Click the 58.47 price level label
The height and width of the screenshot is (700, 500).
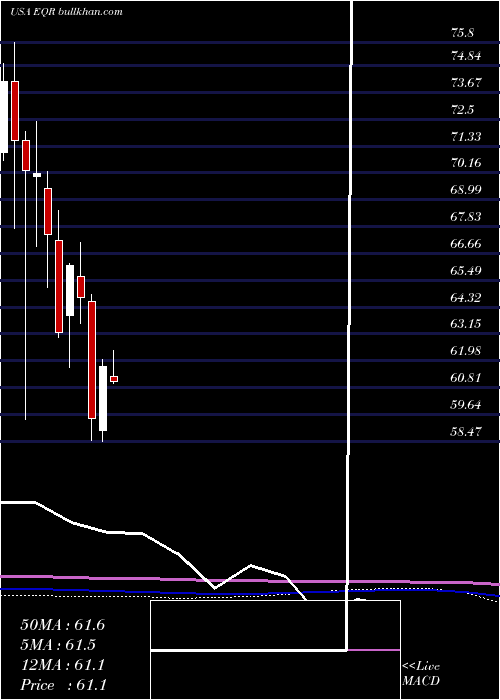466,432
